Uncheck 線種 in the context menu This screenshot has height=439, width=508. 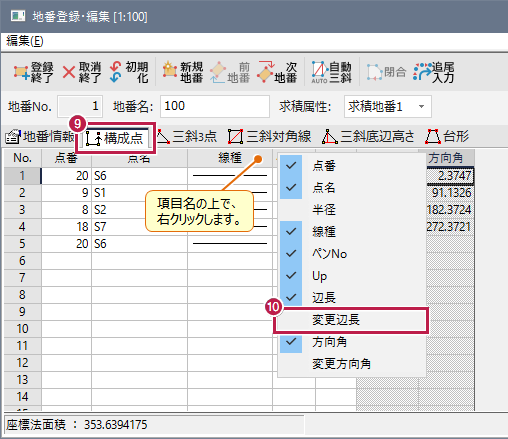tap(352, 232)
